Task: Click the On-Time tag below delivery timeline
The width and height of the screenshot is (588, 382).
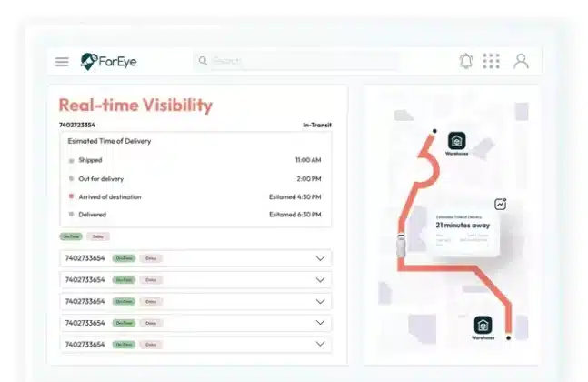Action: 71,236
